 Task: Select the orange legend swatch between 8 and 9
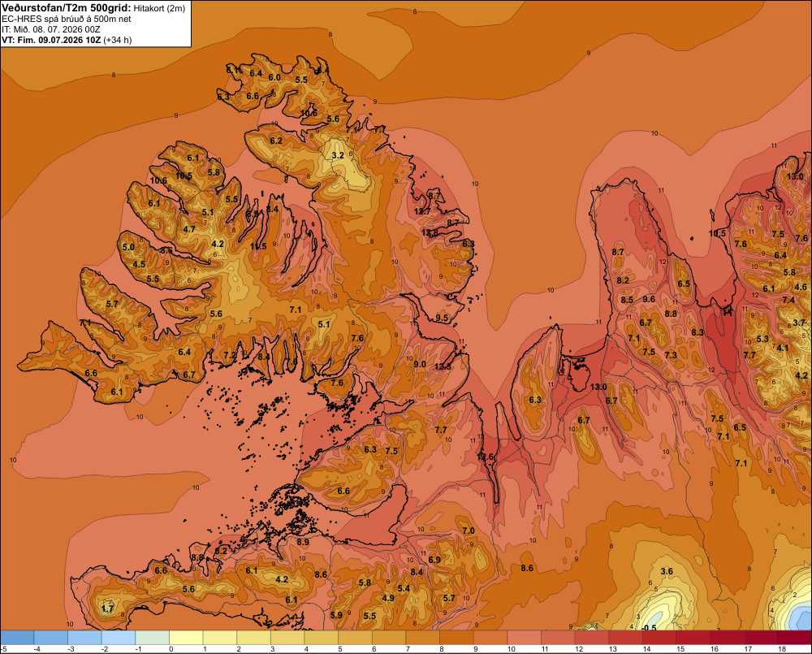pos(456,638)
